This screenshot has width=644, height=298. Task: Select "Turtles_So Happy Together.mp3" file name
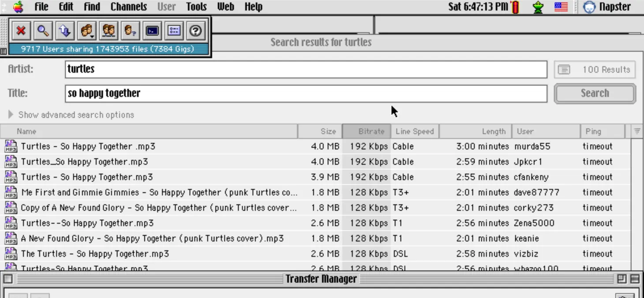84,162
